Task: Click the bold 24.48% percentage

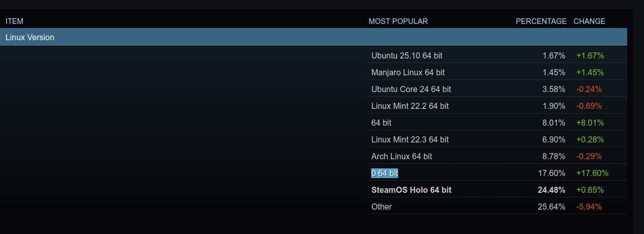Action: click(x=551, y=190)
